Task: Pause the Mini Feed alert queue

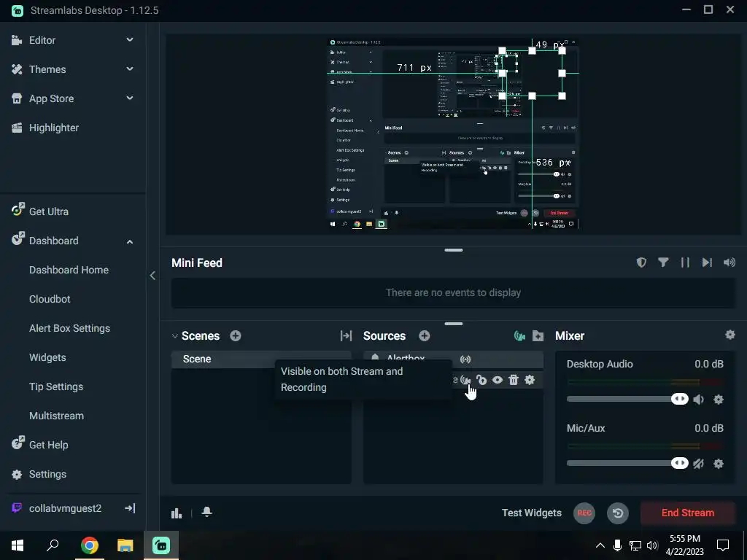Action: coord(685,262)
